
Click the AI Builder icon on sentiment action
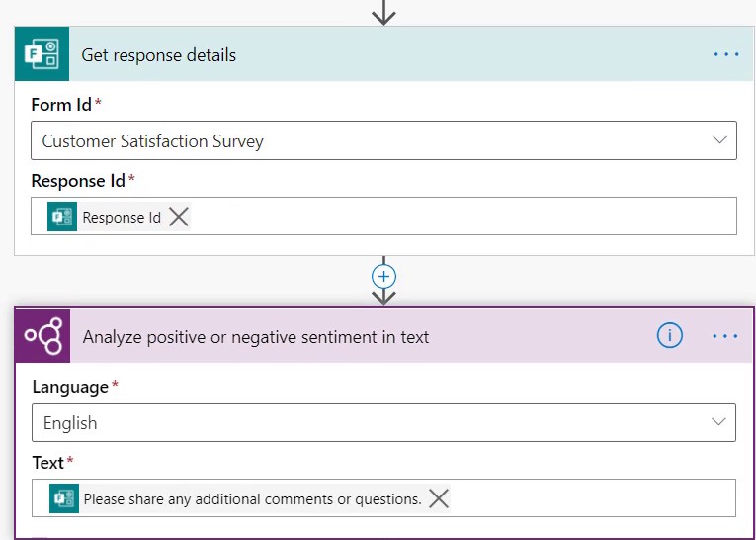tap(42, 336)
